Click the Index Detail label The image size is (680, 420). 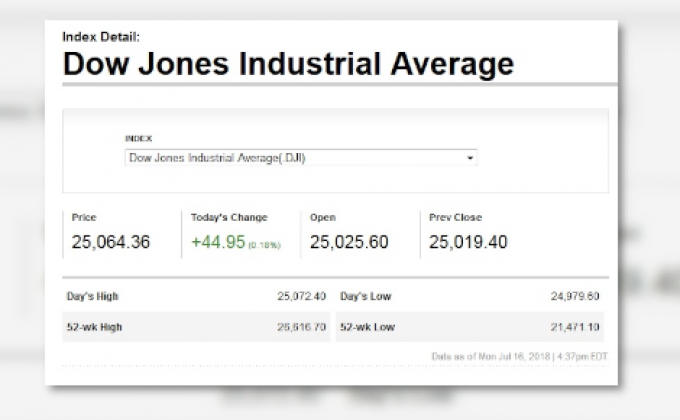pyautogui.click(x=101, y=37)
